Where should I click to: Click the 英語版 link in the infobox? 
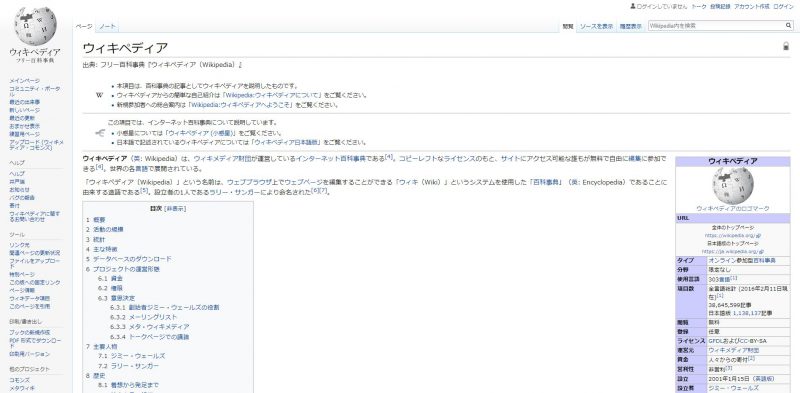(x=763, y=379)
